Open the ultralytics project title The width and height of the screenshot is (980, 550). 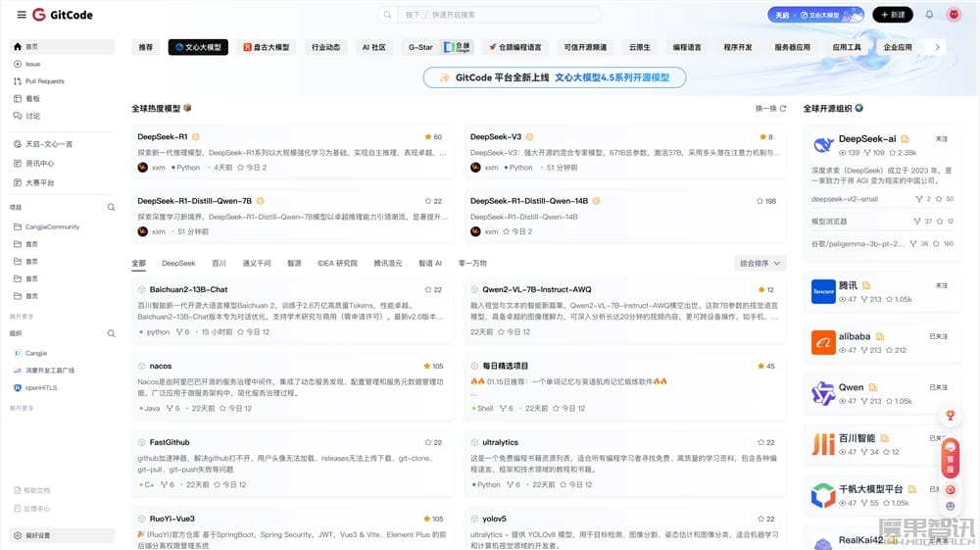500,442
